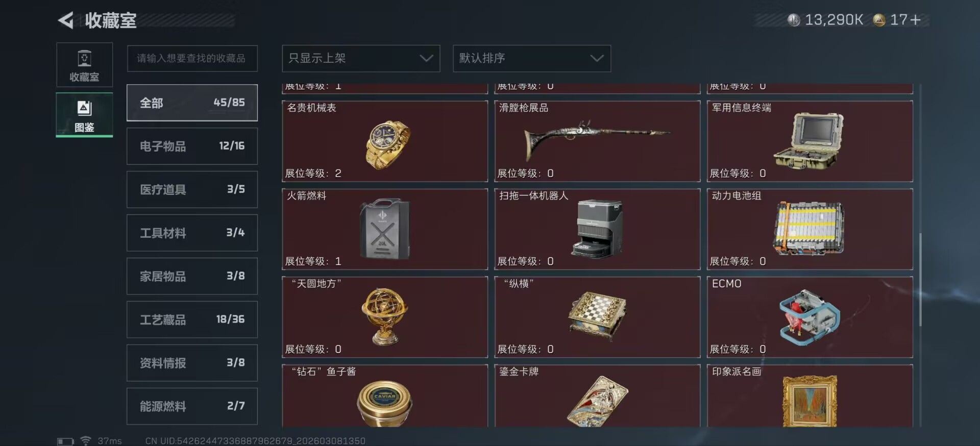
Task: Switch to the 工艺藏品 category tab
Action: click(192, 319)
